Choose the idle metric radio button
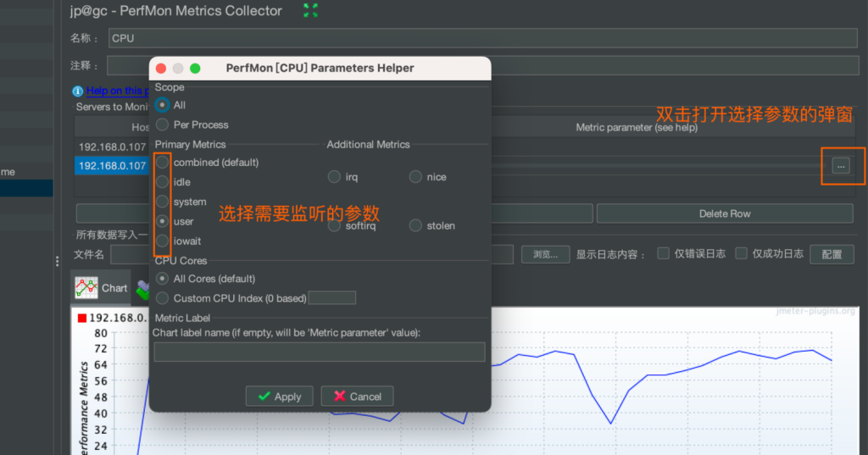Viewport: 868px width, 455px height. click(x=162, y=181)
